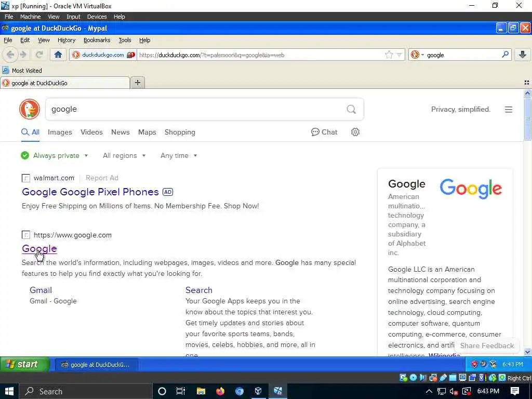Viewport: 532px width, 399px height.
Task: Open Task View on host taskbar
Action: pos(181,391)
